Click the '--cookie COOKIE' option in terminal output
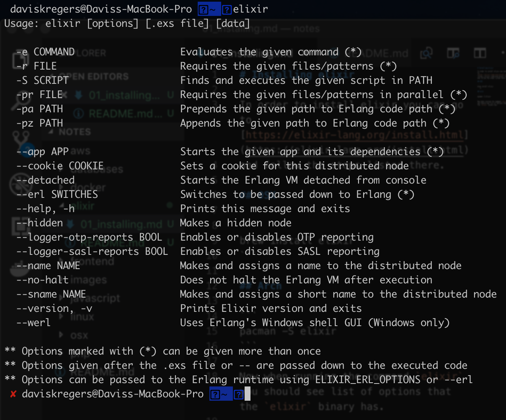The width and height of the screenshot is (506, 420). point(60,166)
